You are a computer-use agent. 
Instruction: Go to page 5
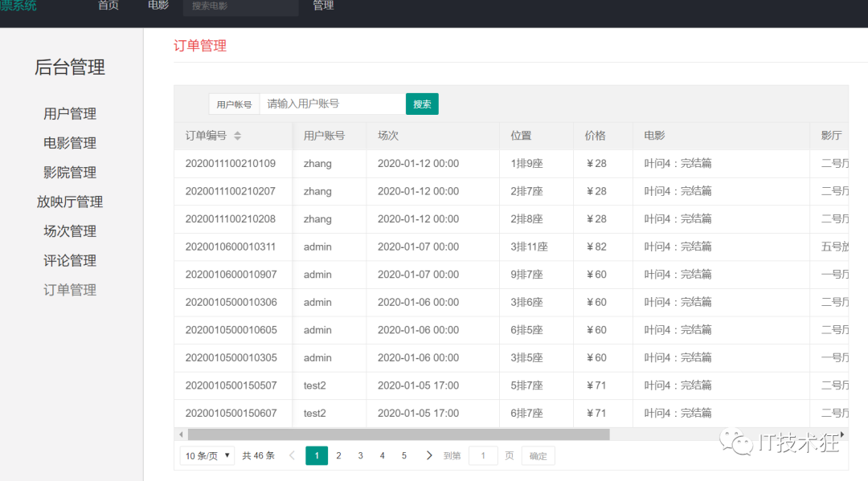coord(404,455)
